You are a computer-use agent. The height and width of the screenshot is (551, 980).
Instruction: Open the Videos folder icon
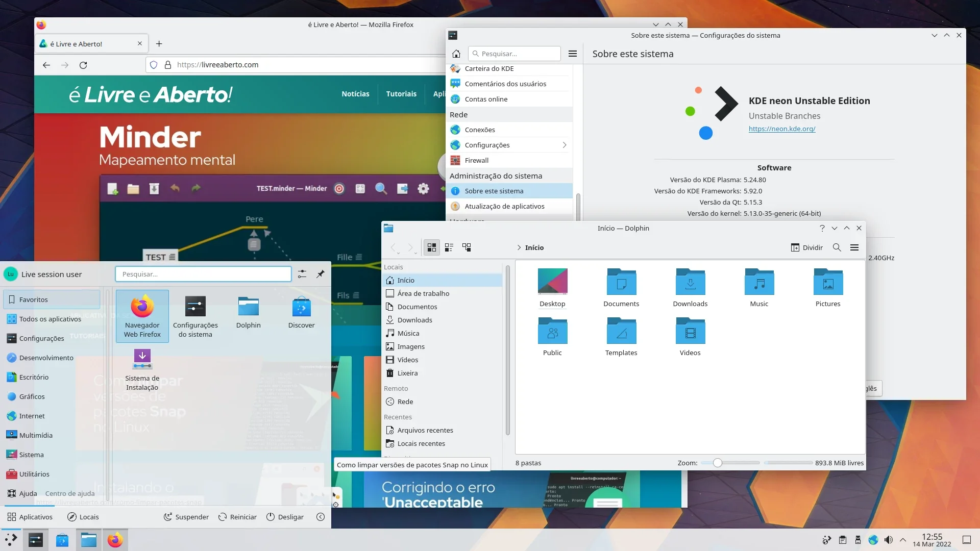click(690, 337)
